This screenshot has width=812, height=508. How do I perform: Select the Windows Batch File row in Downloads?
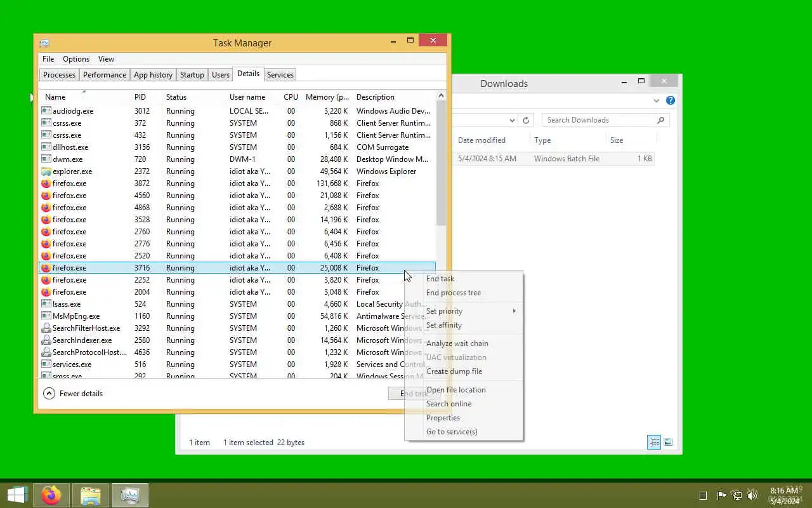tap(554, 159)
